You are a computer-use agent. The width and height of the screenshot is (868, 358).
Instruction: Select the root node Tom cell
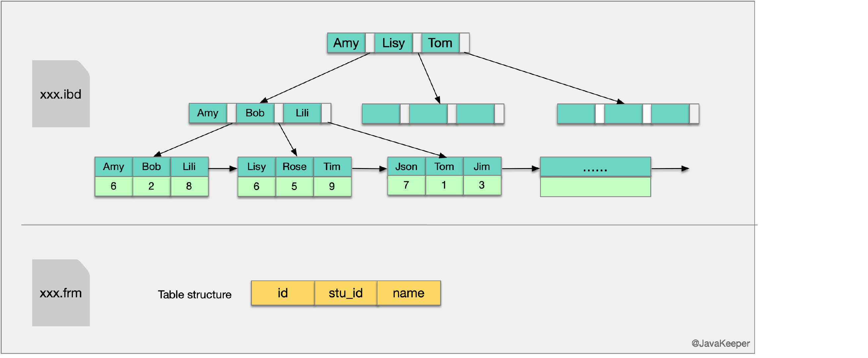(x=440, y=43)
